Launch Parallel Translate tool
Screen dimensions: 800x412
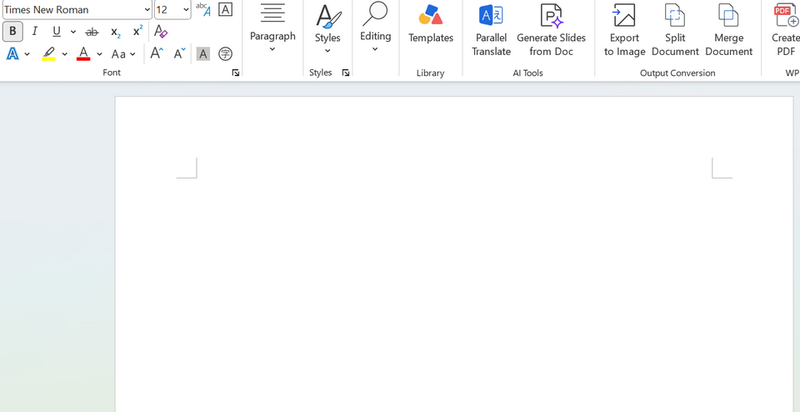pyautogui.click(x=491, y=30)
